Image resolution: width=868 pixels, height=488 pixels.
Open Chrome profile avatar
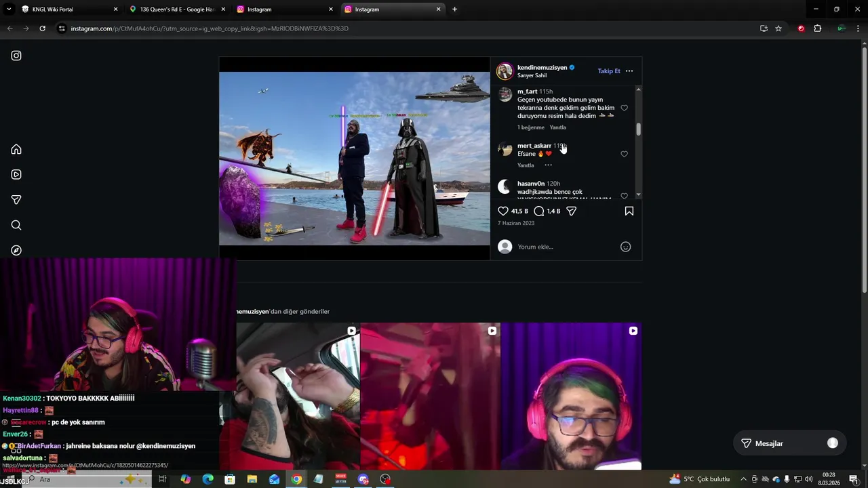tap(842, 28)
